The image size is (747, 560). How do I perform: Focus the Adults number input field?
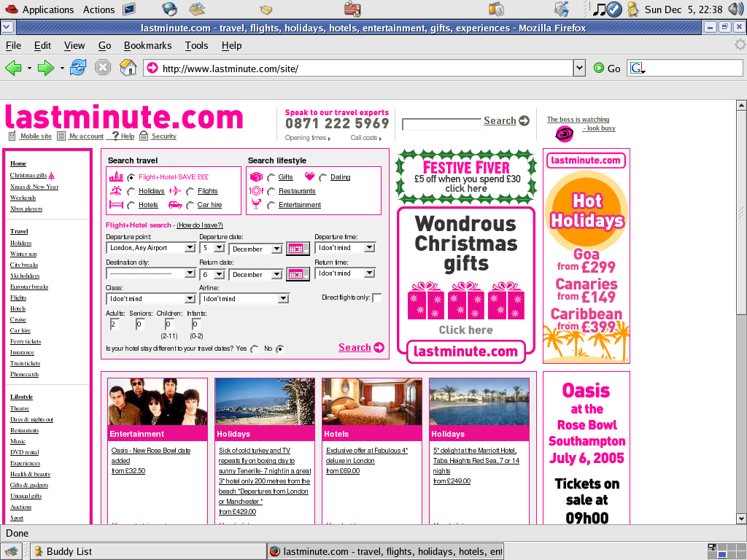click(115, 324)
